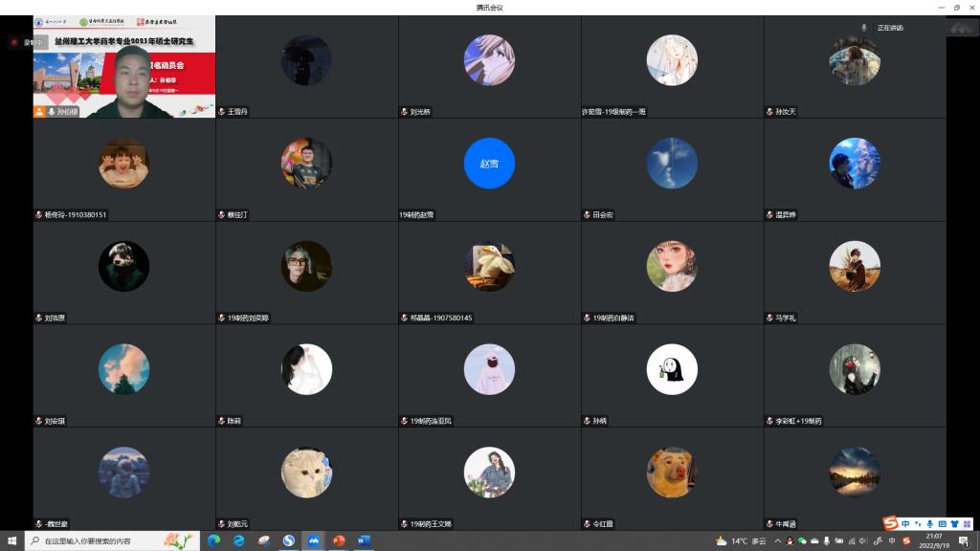This screenshot has height=551, width=980.
Task: Click Sogou voice input microphone icon
Action: pos(930,523)
